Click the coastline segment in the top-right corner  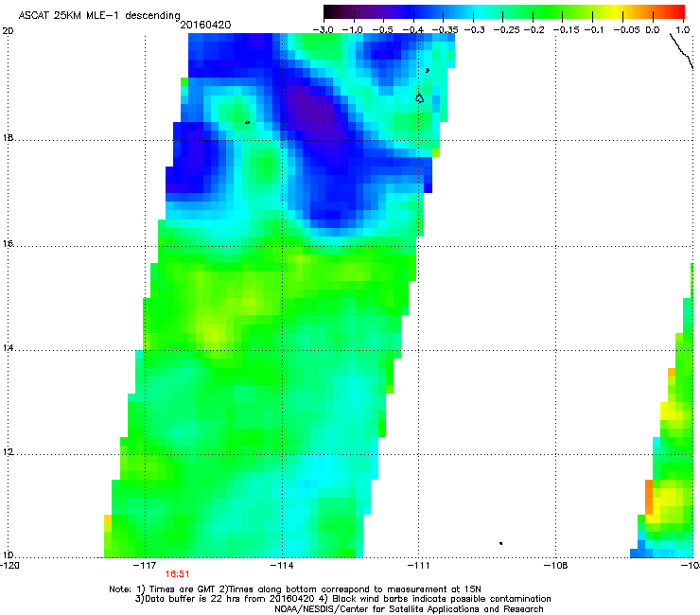coord(681,51)
